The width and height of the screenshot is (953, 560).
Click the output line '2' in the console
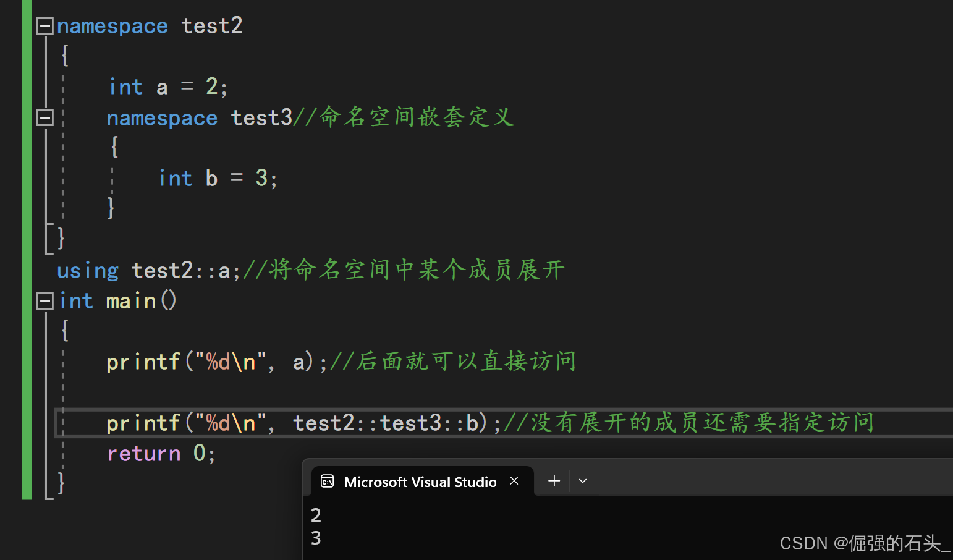click(316, 515)
